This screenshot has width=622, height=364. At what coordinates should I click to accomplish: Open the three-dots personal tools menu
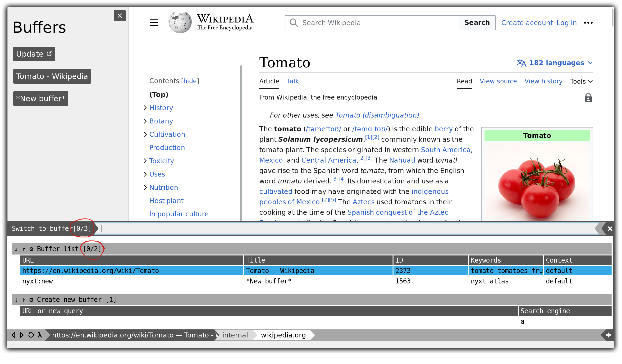point(588,23)
